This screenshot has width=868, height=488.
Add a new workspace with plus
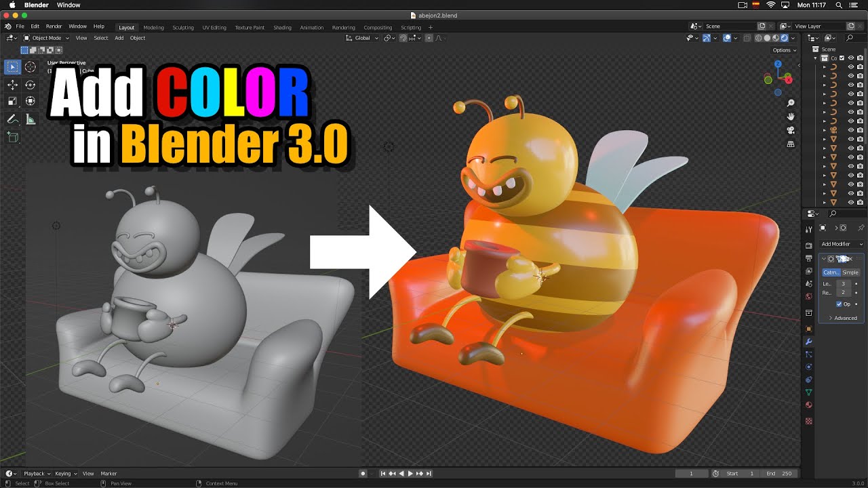pos(431,28)
